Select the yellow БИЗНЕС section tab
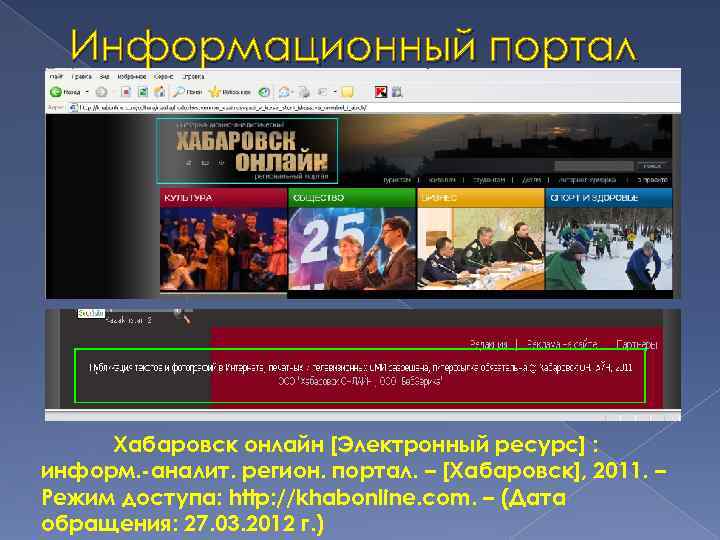 [x=481, y=198]
